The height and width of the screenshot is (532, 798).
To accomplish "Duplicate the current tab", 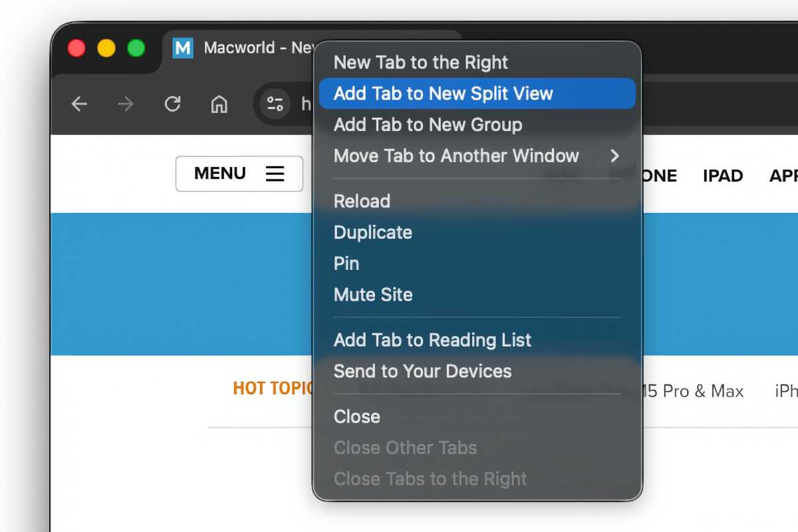I will [372, 232].
